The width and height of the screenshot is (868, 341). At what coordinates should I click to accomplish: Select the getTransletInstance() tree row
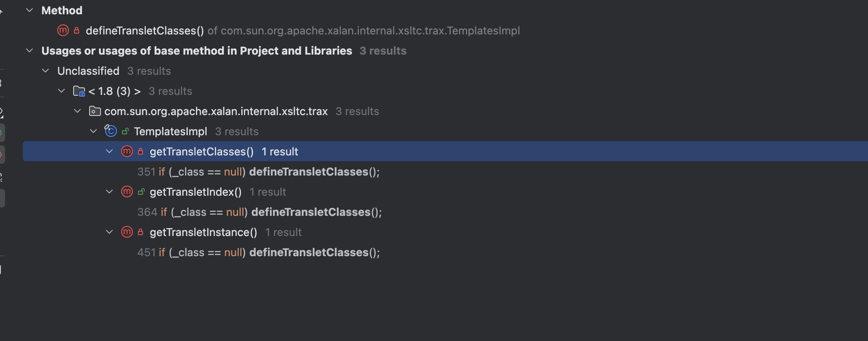tap(203, 232)
